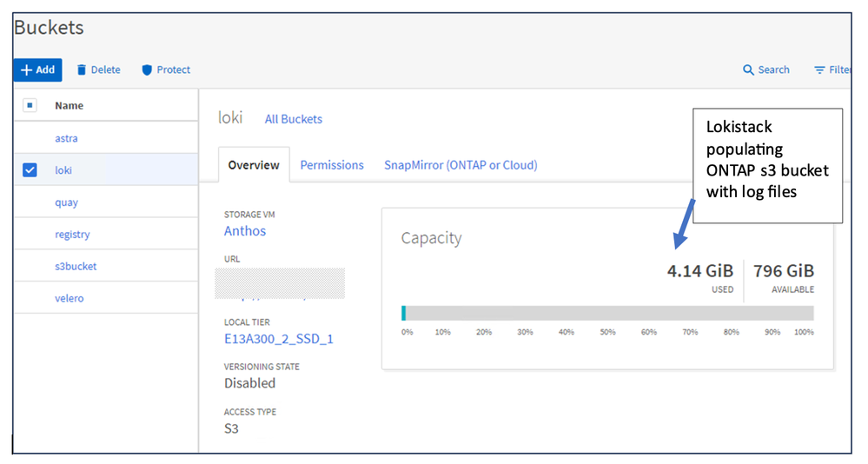Open the quay bucket
This screenshot has width=868, height=464.
(x=66, y=202)
